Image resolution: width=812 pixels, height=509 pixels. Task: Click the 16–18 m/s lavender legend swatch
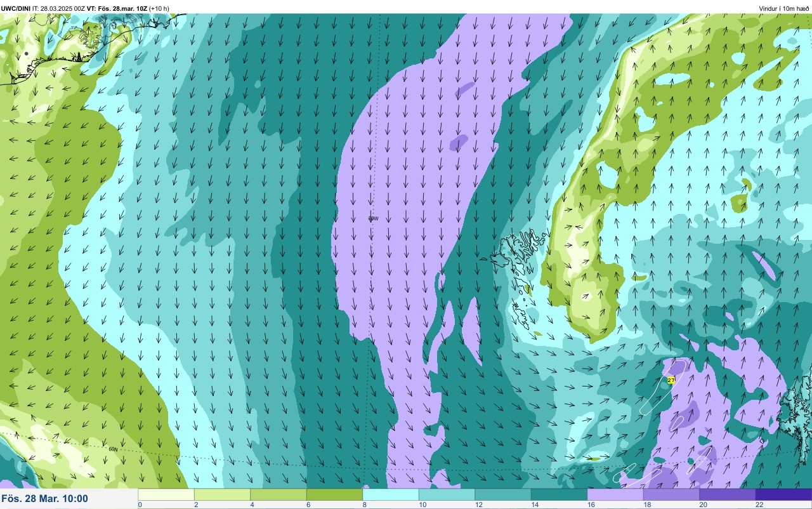[x=615, y=494]
